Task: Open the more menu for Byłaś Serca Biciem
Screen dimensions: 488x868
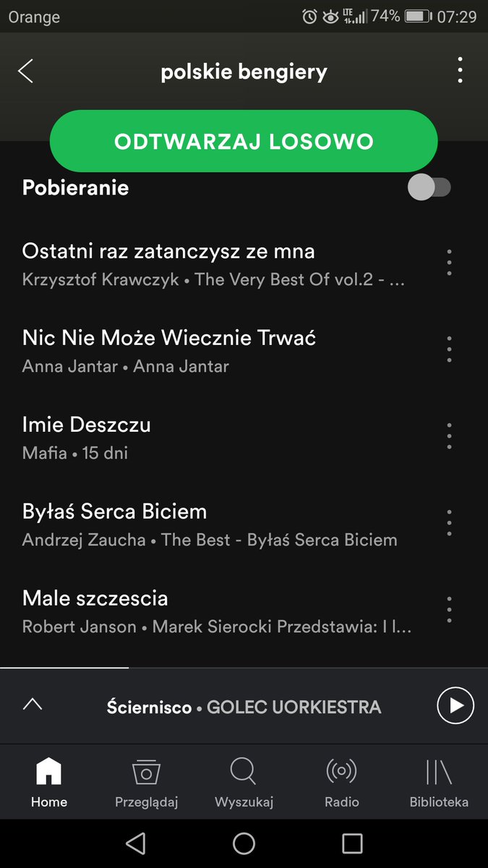Action: point(449,523)
